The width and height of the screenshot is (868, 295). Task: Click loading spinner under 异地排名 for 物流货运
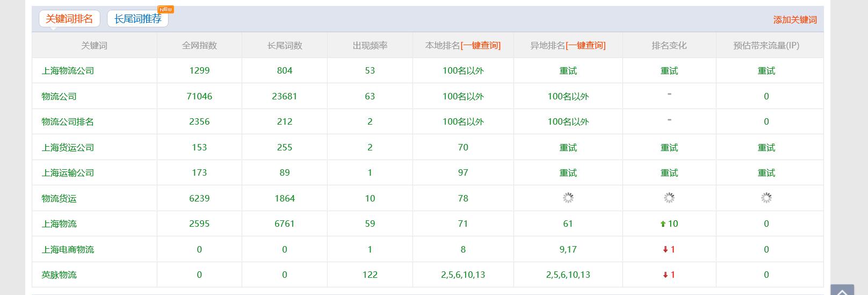pyautogui.click(x=568, y=198)
